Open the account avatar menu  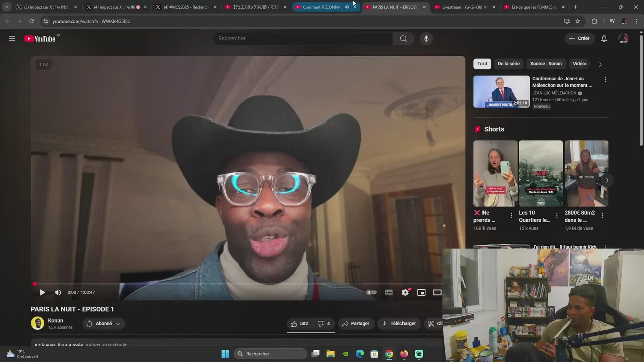click(623, 39)
